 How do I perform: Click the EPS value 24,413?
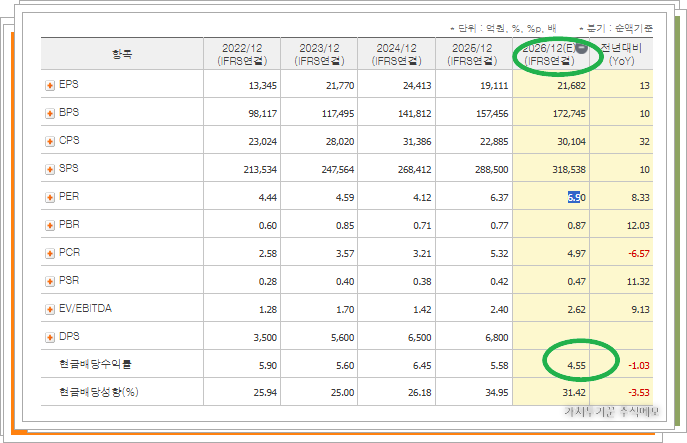(x=417, y=85)
